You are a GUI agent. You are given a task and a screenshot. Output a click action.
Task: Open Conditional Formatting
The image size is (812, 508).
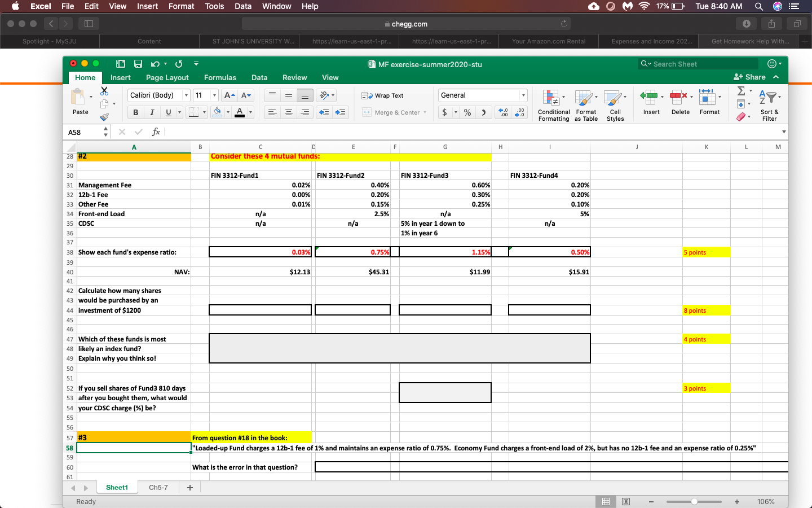coord(554,106)
